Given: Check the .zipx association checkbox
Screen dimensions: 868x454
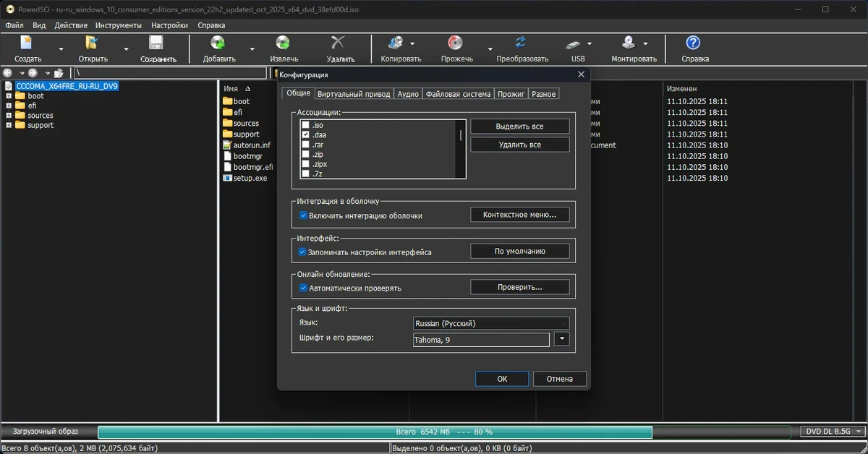Looking at the screenshot, I should (305, 164).
